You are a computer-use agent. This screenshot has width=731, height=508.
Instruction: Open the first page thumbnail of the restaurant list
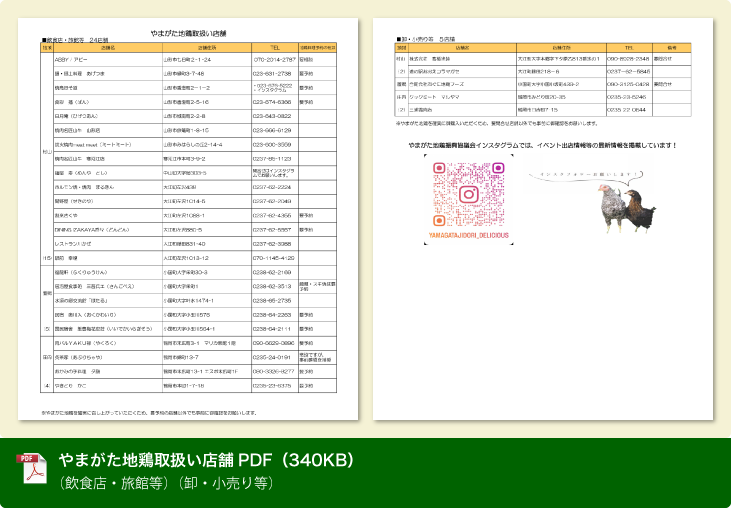pyautogui.click(x=188, y=219)
